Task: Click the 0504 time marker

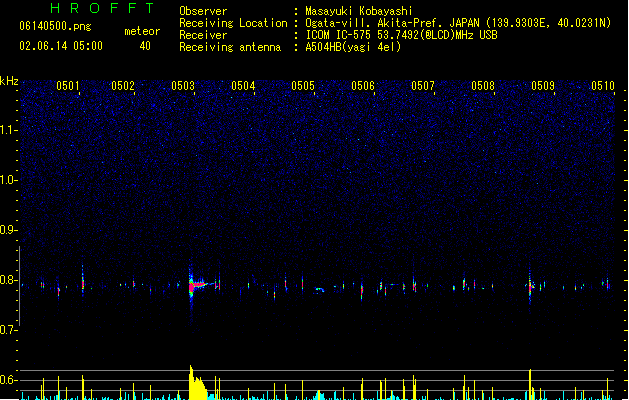Action: (243, 86)
